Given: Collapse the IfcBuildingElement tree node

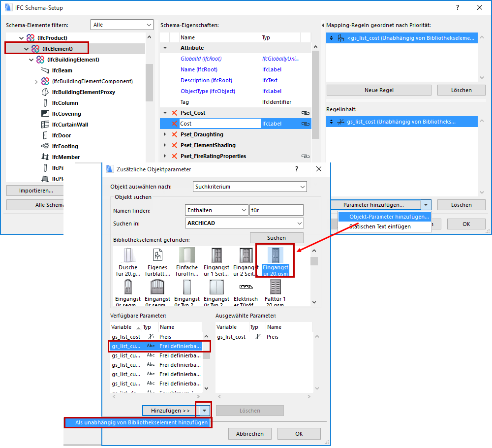Looking at the screenshot, I should (31, 60).
